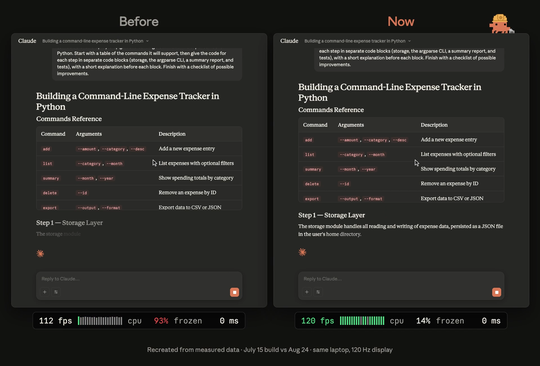
Task: Select the Now heading label
Action: pos(401,22)
